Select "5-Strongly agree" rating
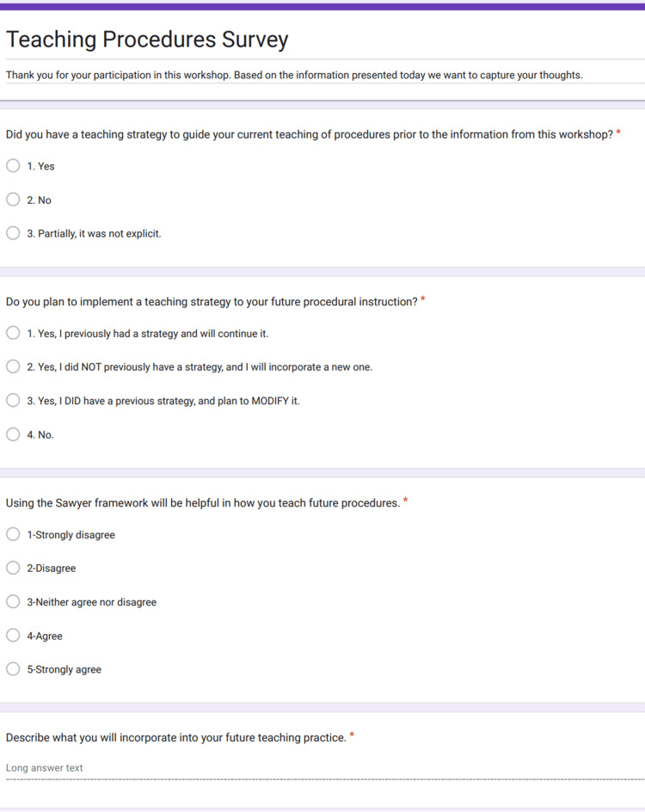This screenshot has height=812, width=645. (x=13, y=669)
